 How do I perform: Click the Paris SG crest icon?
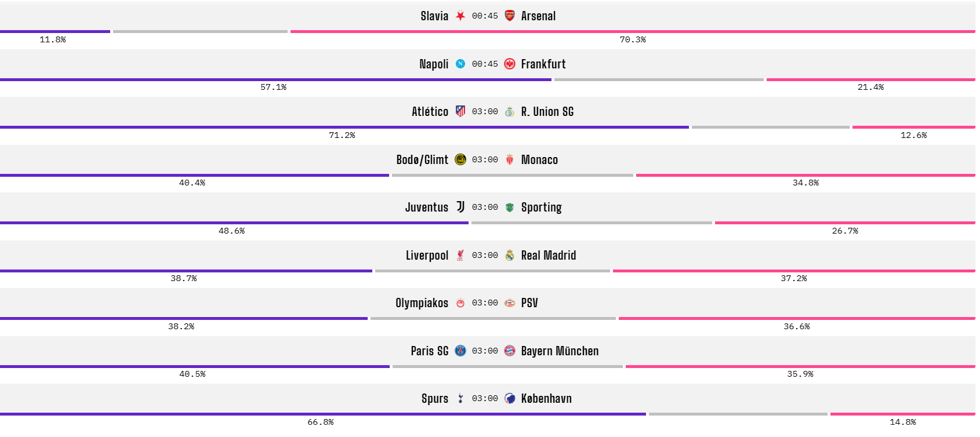point(460,351)
